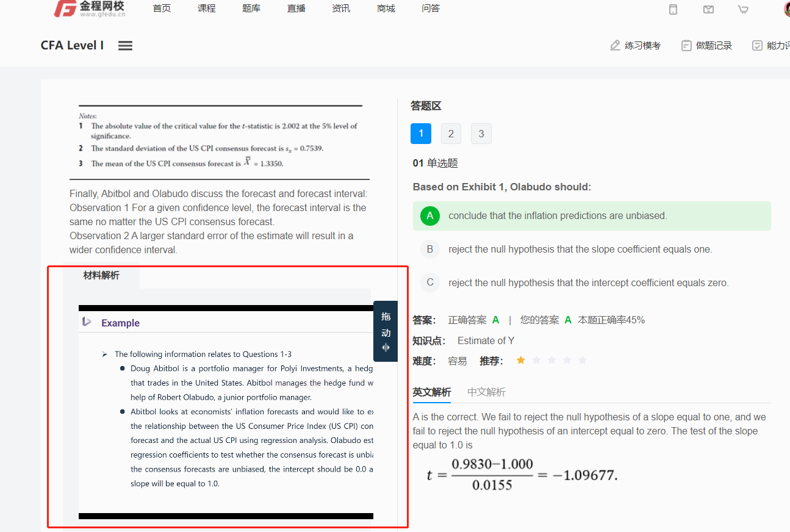Viewport: 790px width, 532px height.
Task: Click the pencil icon for 练习模考
Action: click(615, 46)
